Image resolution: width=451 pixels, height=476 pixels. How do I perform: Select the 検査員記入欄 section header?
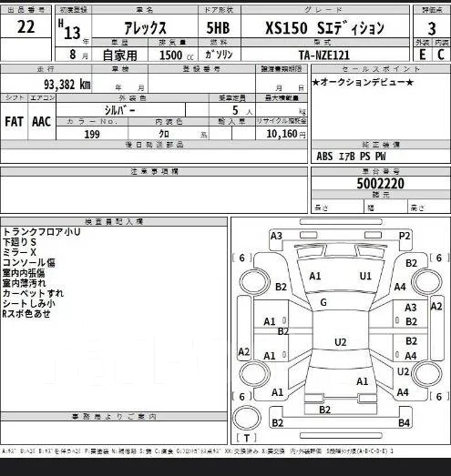pos(114,221)
